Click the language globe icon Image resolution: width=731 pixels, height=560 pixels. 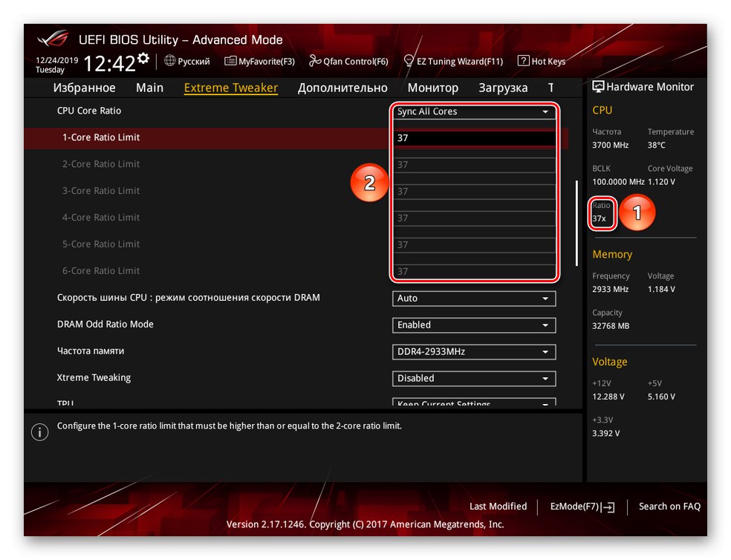pyautogui.click(x=169, y=61)
